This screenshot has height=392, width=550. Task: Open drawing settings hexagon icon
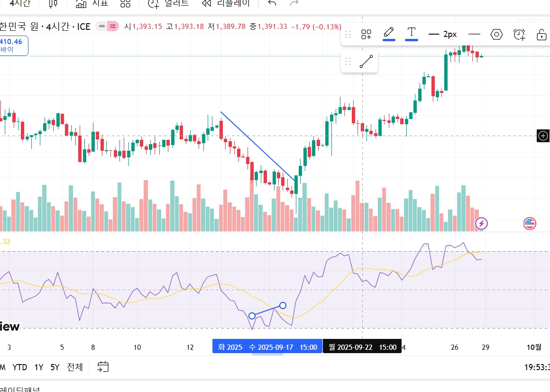tap(496, 34)
